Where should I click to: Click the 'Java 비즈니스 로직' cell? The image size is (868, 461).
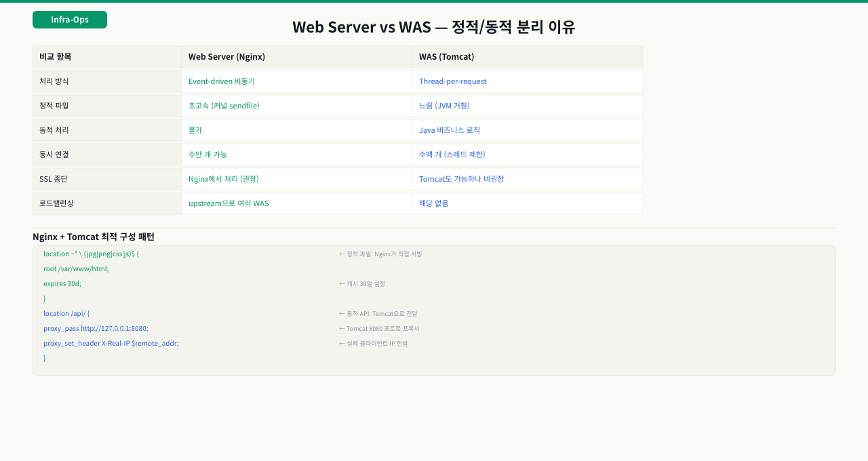(528, 130)
